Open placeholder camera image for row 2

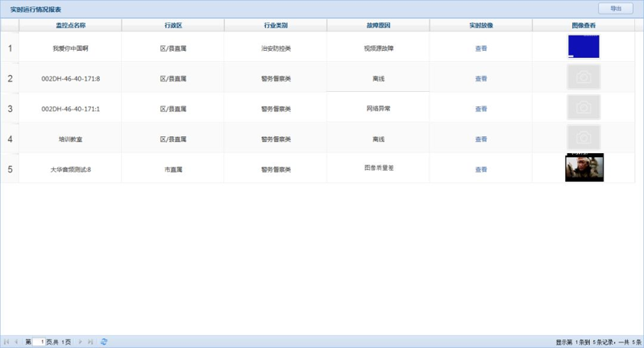(584, 77)
